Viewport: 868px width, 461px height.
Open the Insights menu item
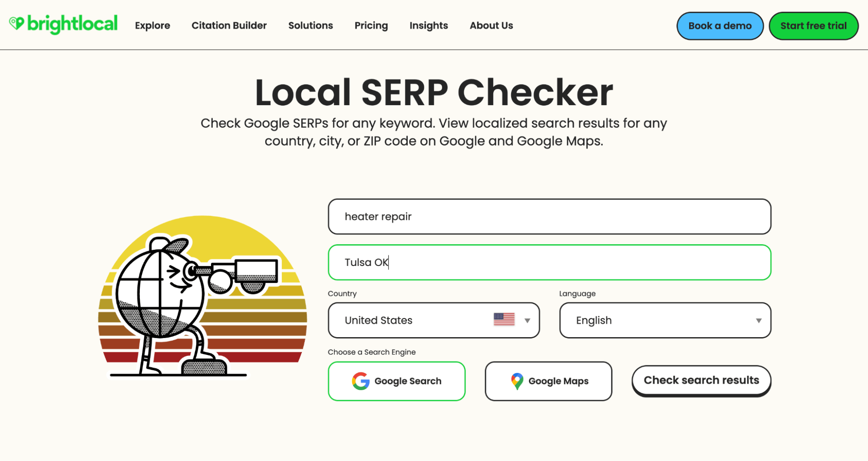(428, 26)
